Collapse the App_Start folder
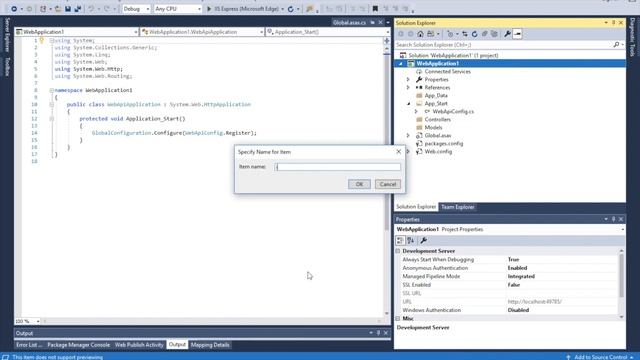Image resolution: width=640 pixels, height=360 pixels. [x=408, y=103]
